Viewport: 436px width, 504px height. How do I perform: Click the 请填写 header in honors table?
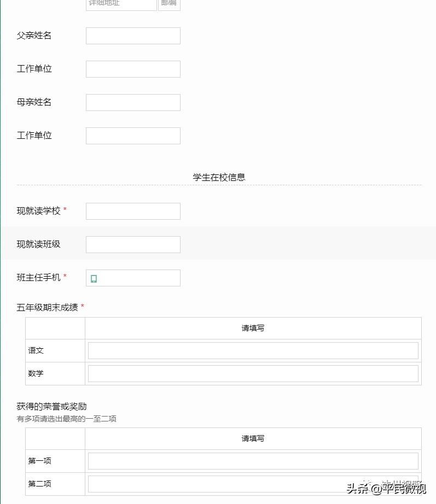coord(252,438)
